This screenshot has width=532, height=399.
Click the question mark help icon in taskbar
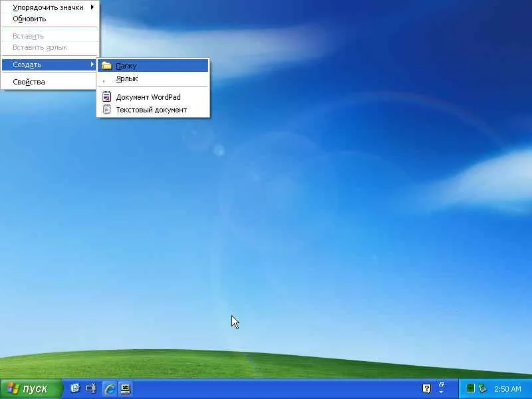426,388
